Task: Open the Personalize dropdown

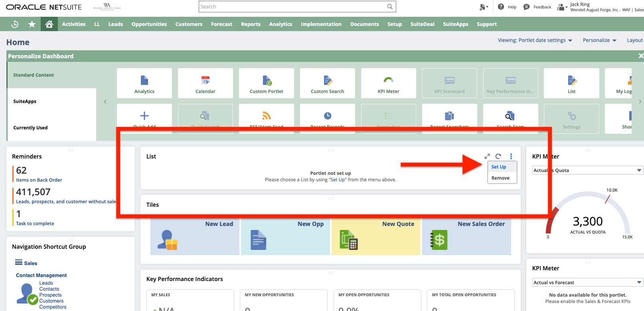Action: coord(600,40)
